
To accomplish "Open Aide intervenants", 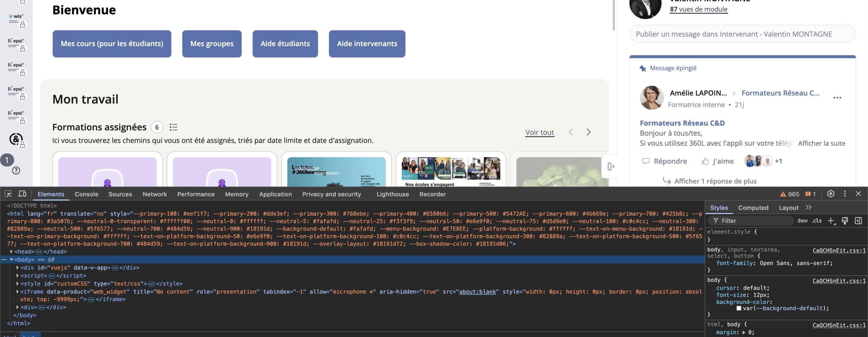I will [367, 44].
